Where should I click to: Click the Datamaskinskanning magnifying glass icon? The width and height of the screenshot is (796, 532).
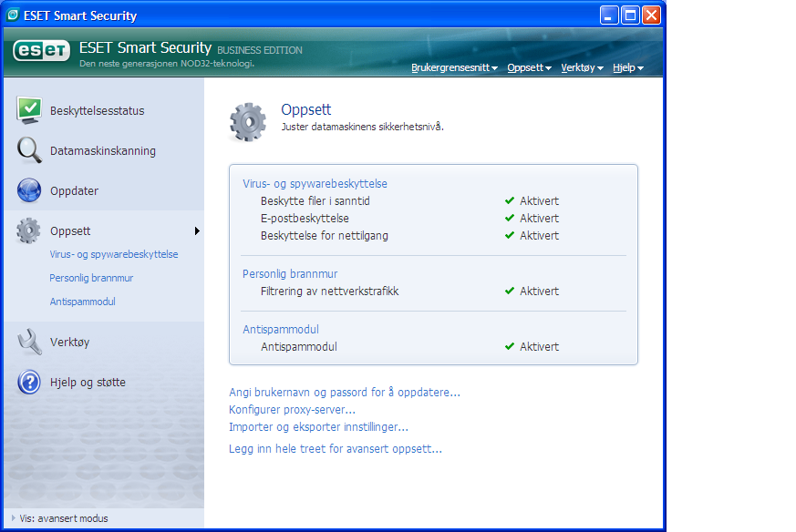click(29, 150)
